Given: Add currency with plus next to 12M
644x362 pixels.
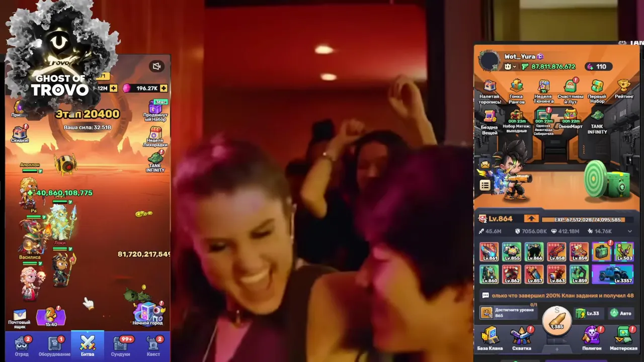Looking at the screenshot, I should click(113, 88).
